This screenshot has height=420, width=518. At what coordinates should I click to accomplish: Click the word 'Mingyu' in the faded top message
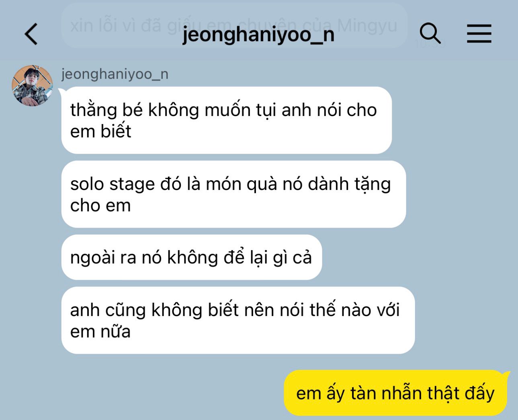[x=367, y=26]
